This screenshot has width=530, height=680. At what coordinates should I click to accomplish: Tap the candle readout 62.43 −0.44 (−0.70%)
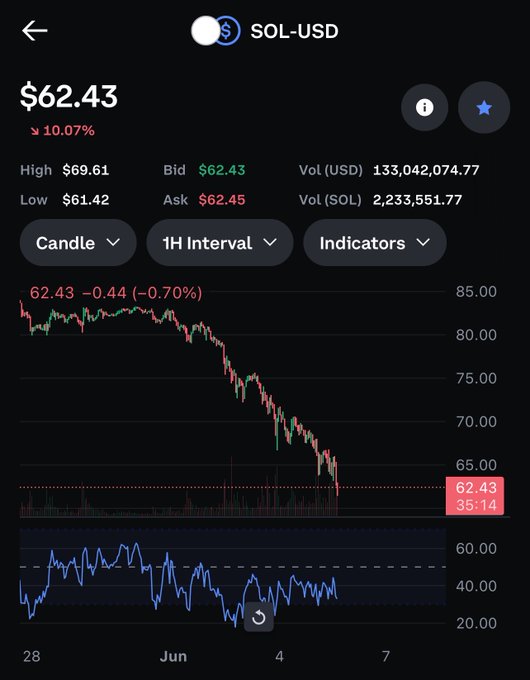116,293
